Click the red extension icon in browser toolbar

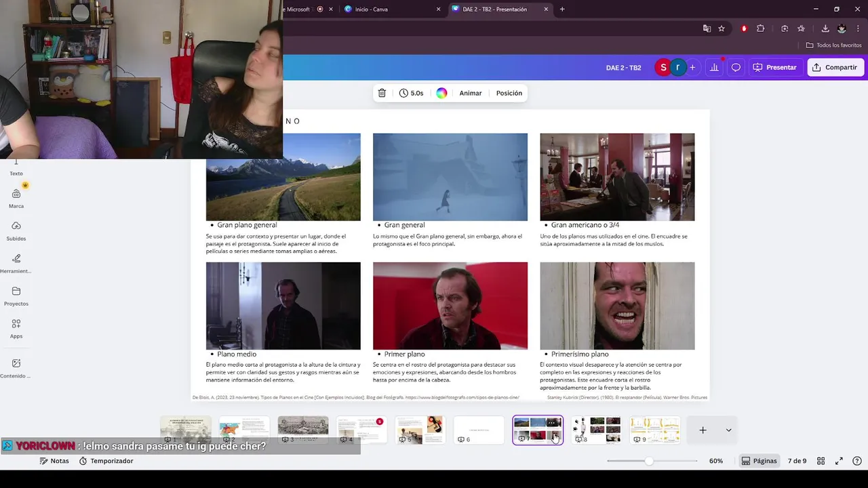tap(744, 28)
